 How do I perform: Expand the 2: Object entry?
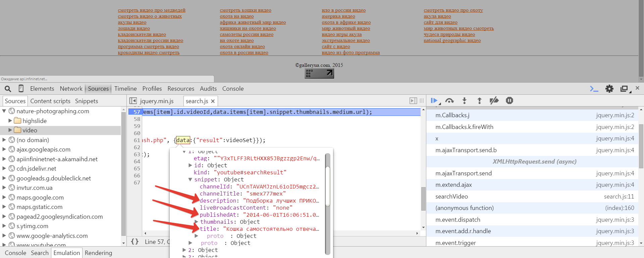[x=184, y=250]
